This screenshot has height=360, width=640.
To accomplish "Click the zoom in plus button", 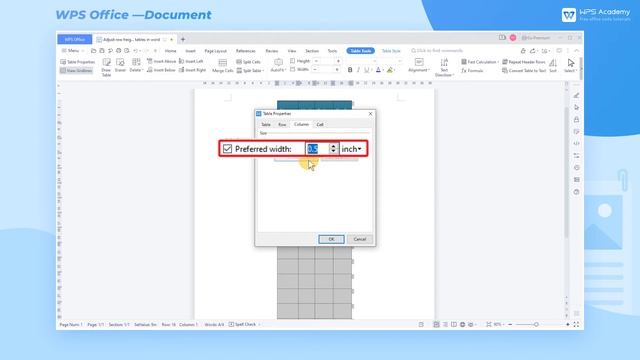I will coord(568,324).
